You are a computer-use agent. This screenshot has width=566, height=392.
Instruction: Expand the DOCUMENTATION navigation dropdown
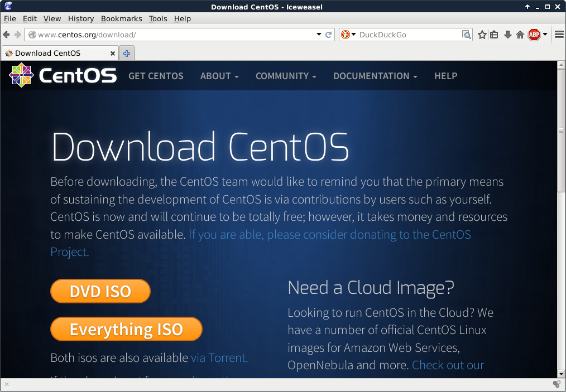tap(375, 76)
